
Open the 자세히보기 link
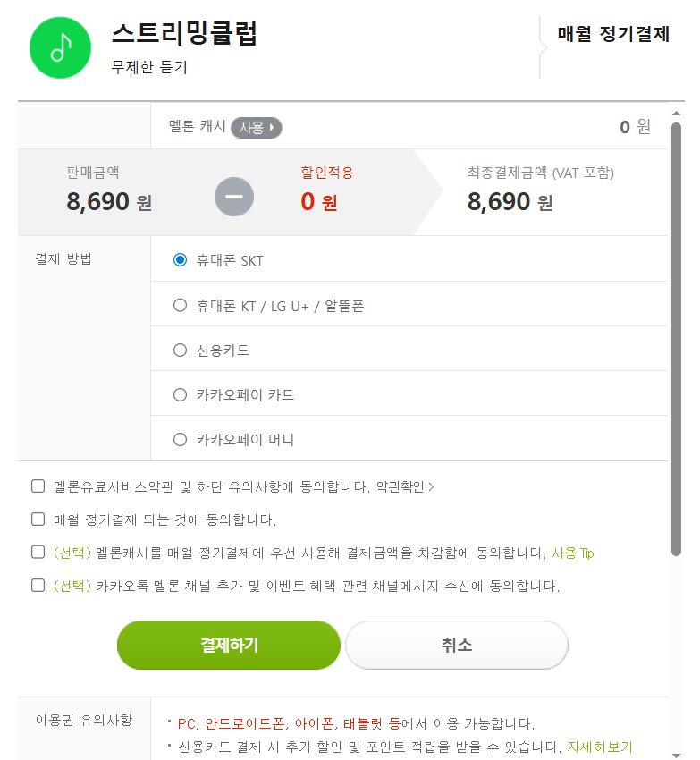(599, 747)
